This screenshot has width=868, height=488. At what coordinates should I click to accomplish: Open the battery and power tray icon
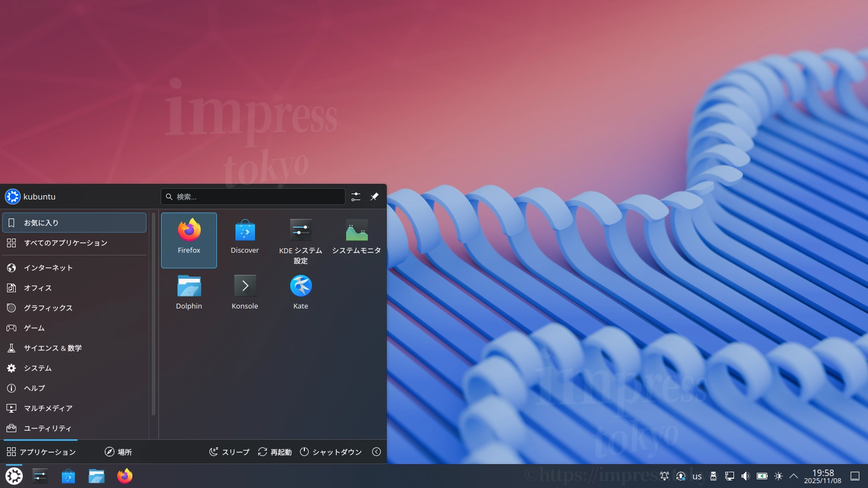(x=762, y=476)
